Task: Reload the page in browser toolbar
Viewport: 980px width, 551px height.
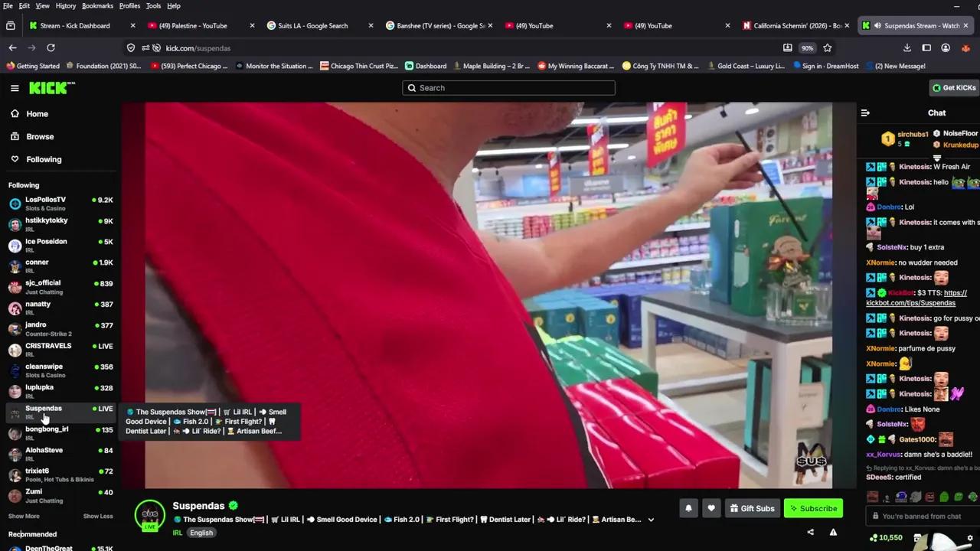Action: point(51,47)
